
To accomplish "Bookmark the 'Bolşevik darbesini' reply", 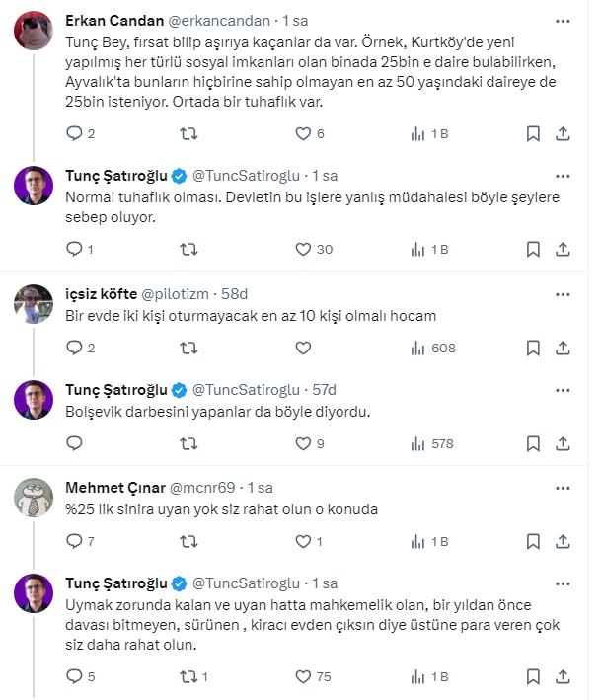I will tap(533, 444).
